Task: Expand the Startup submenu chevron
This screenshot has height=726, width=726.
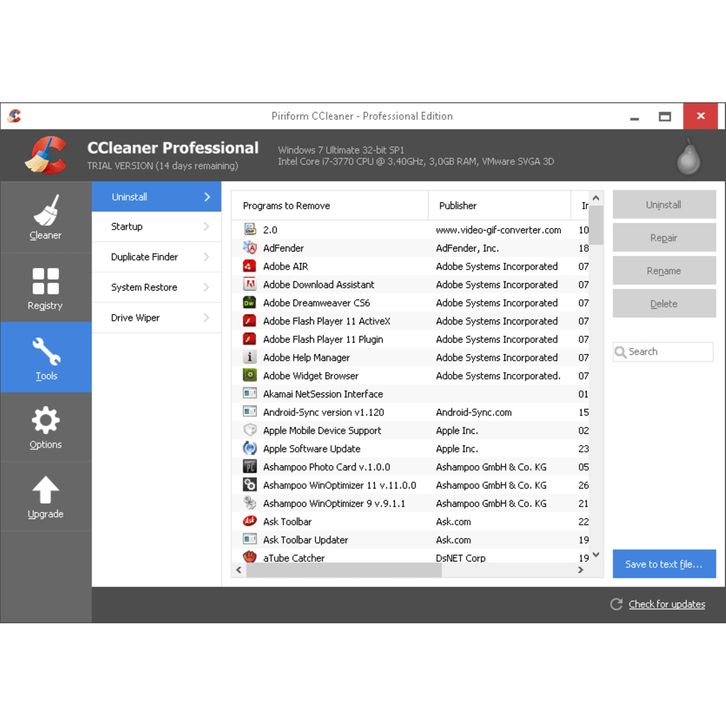Action: pos(207,227)
